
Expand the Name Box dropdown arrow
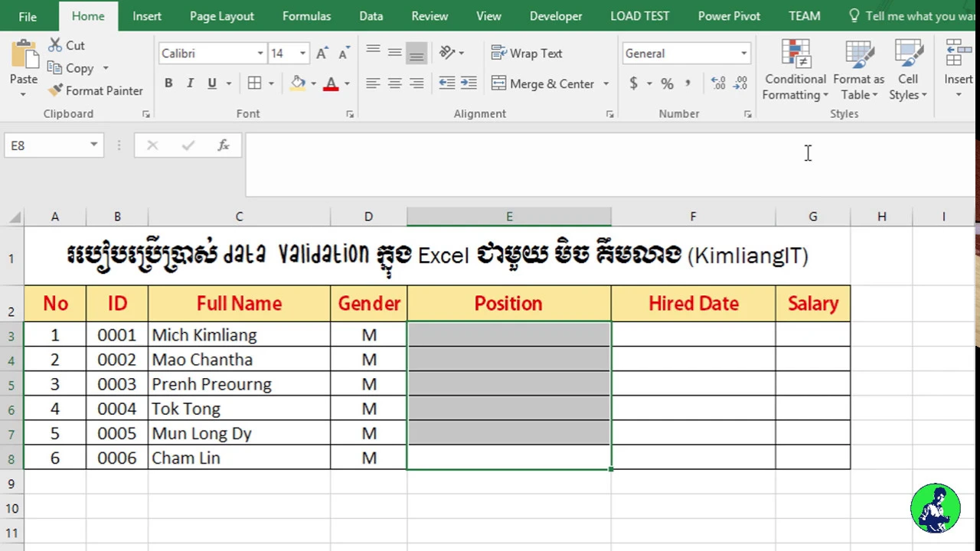tap(93, 145)
